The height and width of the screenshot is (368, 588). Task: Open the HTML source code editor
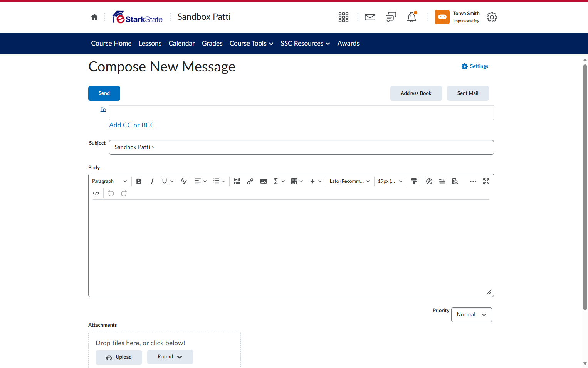point(96,193)
